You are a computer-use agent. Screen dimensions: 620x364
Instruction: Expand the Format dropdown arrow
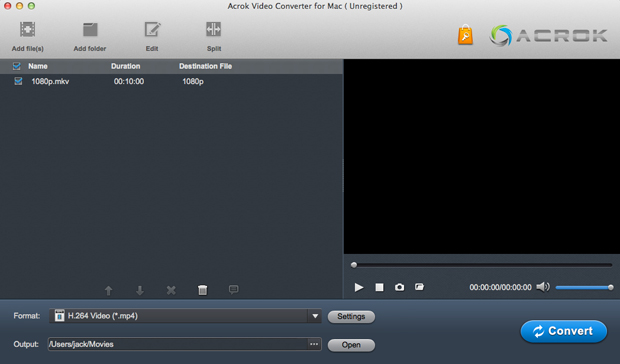click(x=315, y=316)
